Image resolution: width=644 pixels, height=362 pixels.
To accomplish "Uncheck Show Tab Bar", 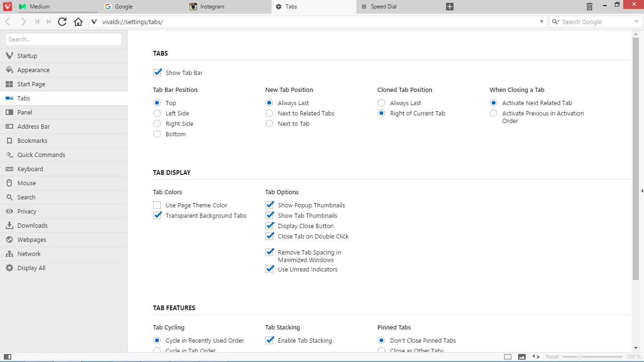I will 157,73.
